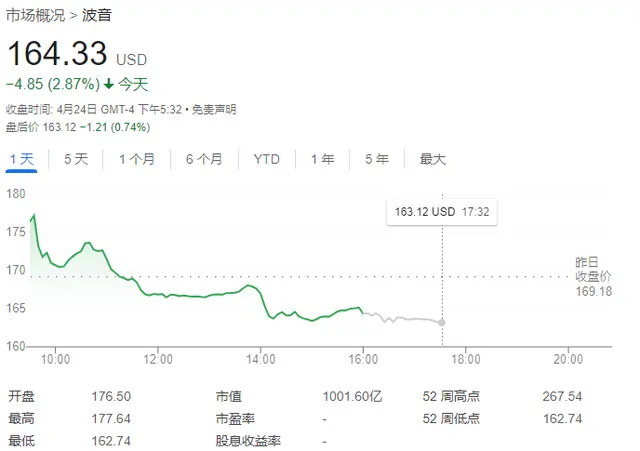This screenshot has height=451, width=640.
Task: Click the 市值 1001.60亿 value
Action: click(x=354, y=396)
